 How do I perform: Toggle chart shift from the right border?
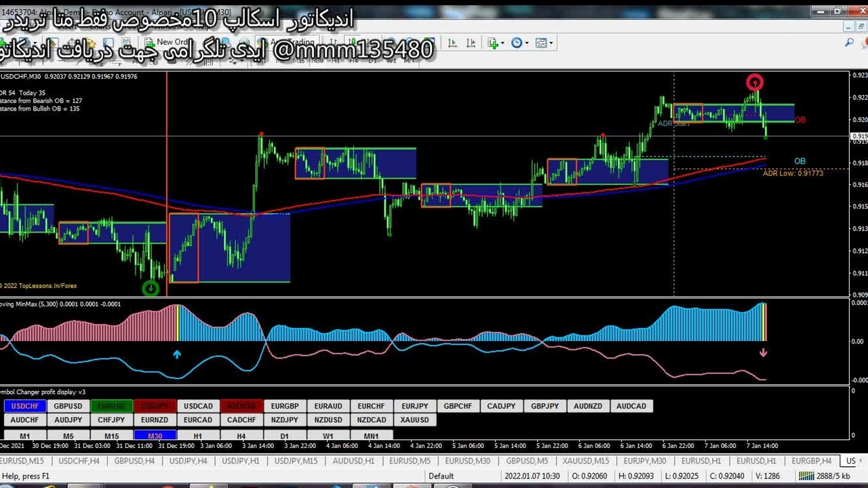click(x=469, y=43)
